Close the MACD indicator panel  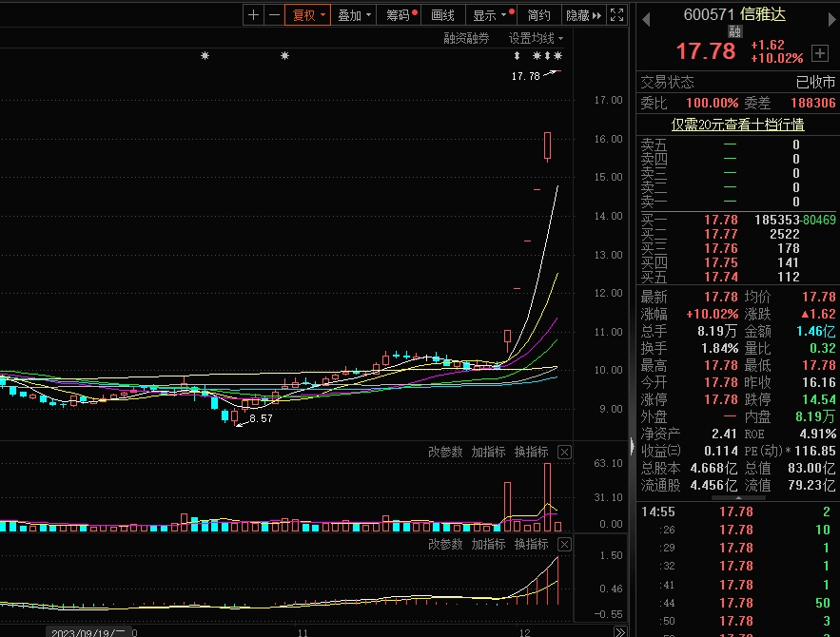point(564,544)
